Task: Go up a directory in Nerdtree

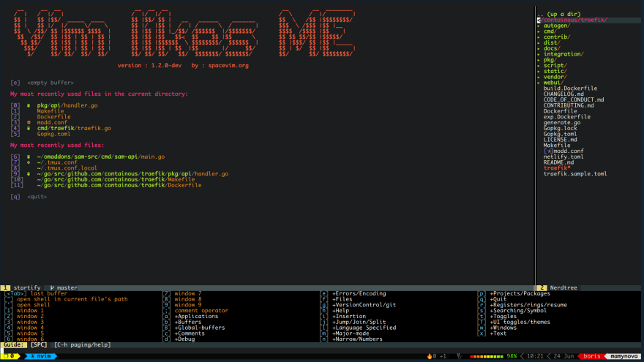Action: pyautogui.click(x=558, y=14)
